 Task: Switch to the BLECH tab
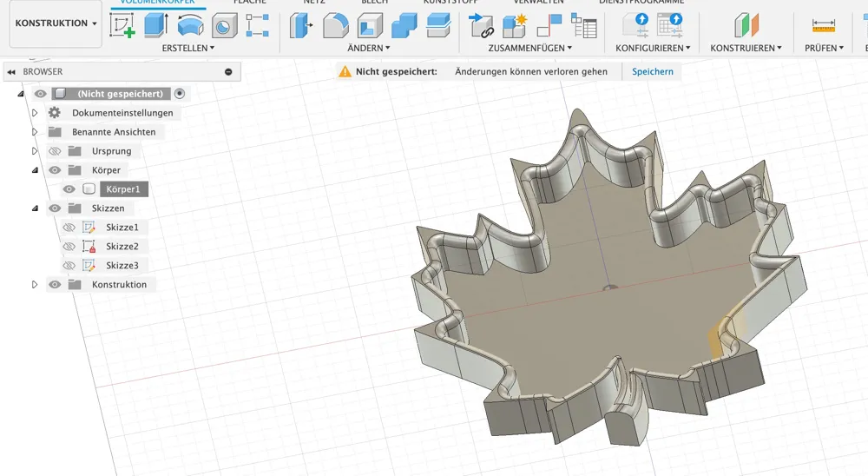[375, 3]
